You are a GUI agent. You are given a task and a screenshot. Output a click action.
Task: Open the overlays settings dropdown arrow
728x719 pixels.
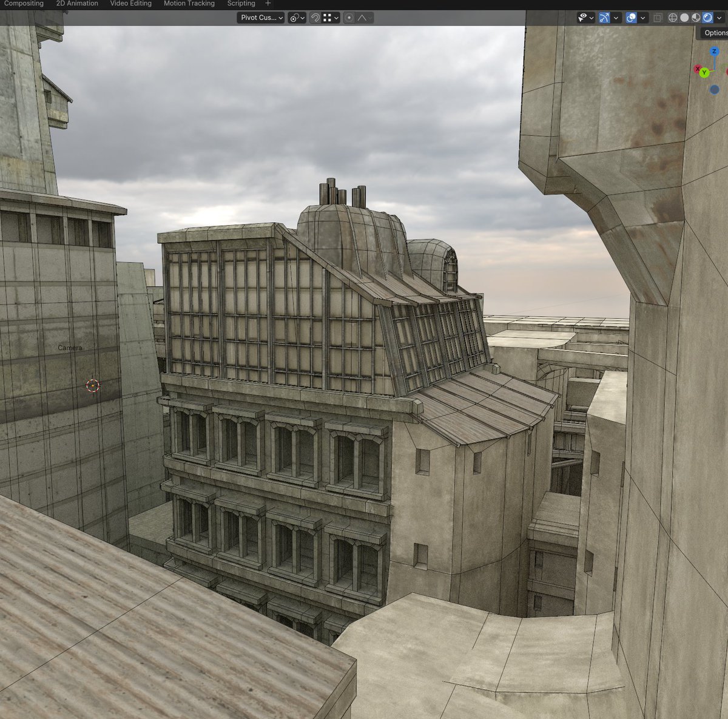[x=642, y=18]
